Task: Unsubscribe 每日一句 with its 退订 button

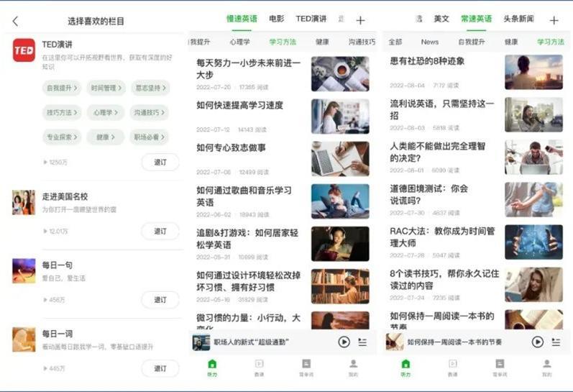Action: [x=160, y=300]
